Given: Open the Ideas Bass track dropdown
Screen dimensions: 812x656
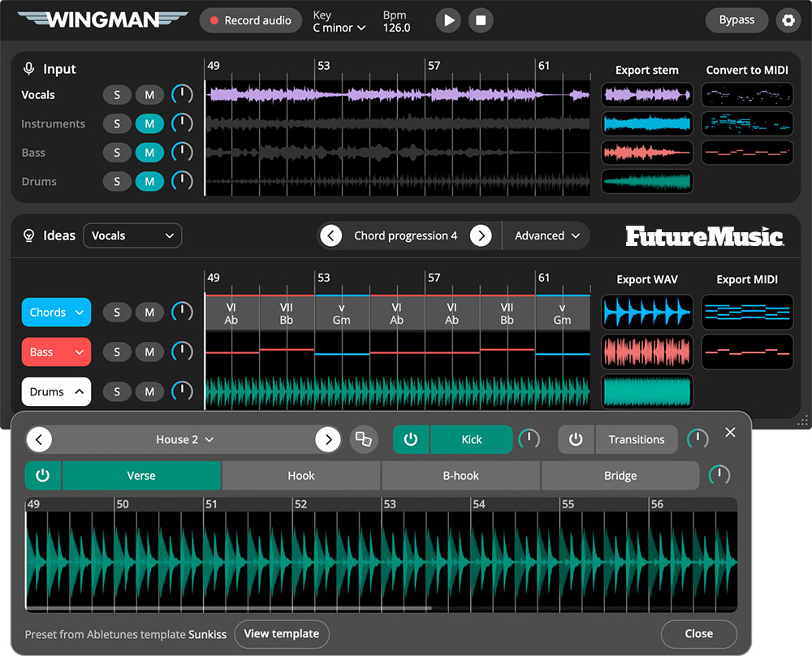Looking at the screenshot, I should [x=57, y=352].
